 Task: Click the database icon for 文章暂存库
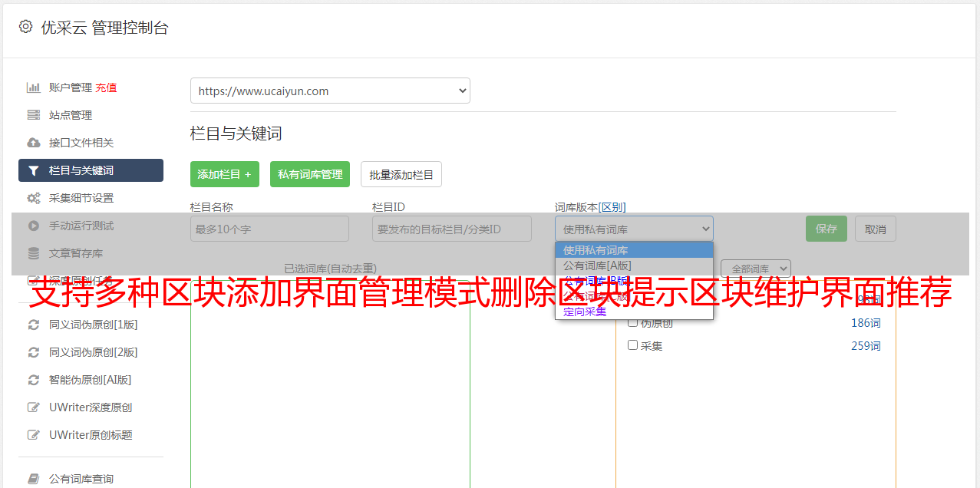(34, 253)
